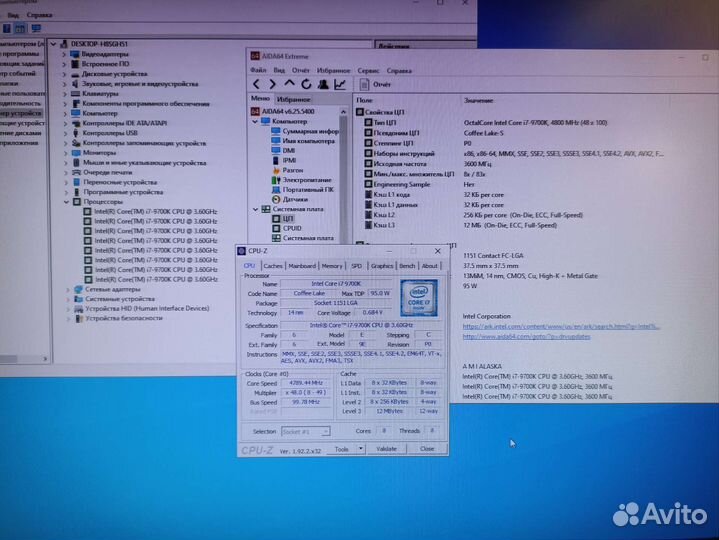Select Имя компьютера tree item
The height and width of the screenshot is (540, 719).
tap(303, 141)
